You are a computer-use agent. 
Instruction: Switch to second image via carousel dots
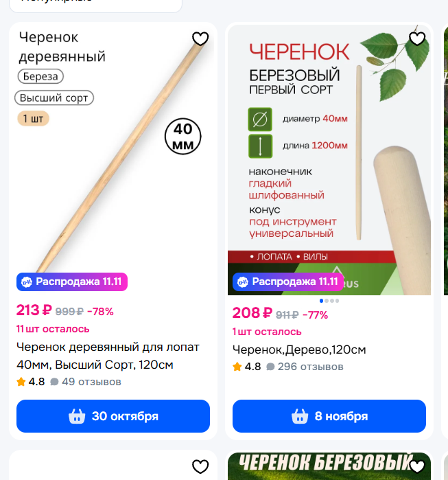tap(327, 301)
